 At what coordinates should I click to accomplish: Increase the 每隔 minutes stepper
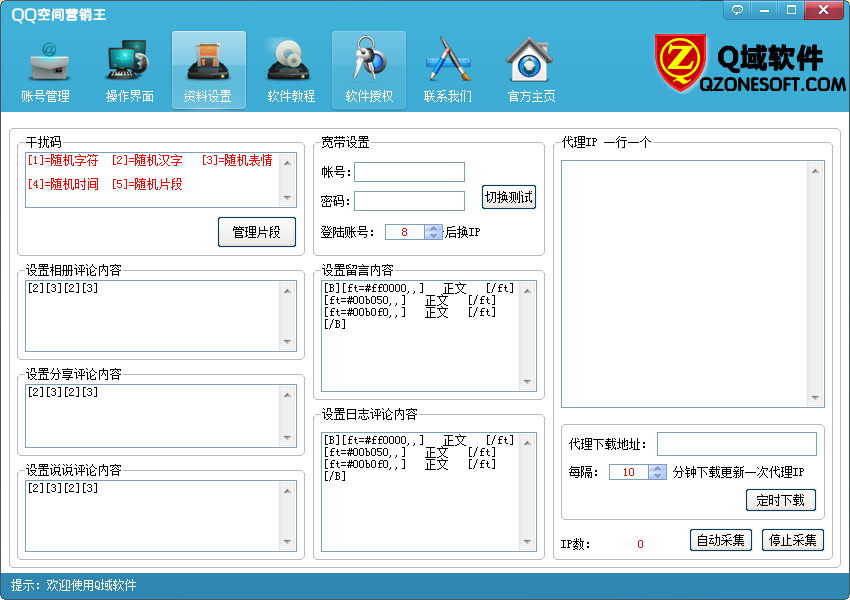tap(657, 468)
